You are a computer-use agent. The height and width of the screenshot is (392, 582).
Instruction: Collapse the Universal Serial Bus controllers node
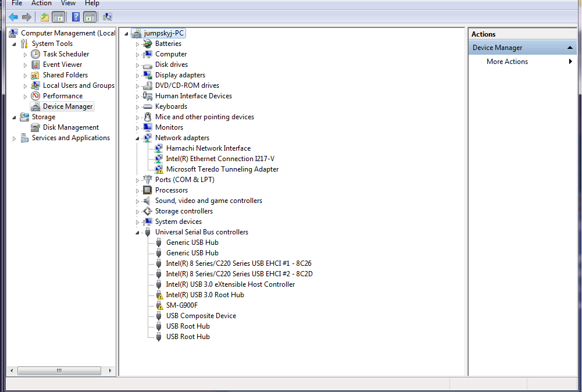[137, 233]
